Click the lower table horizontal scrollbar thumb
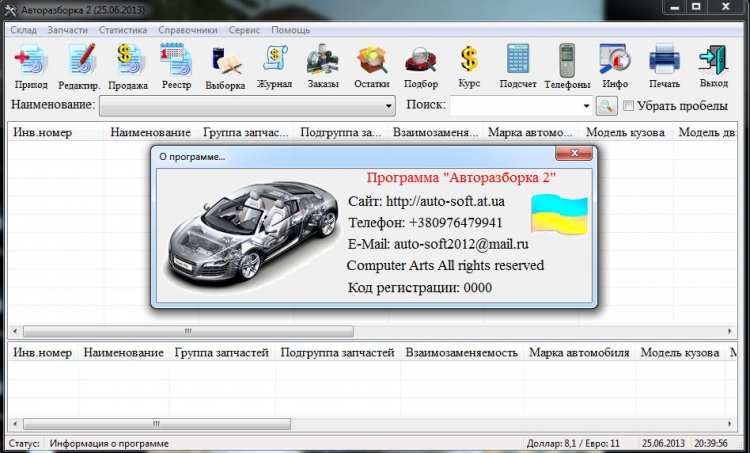 [157, 424]
